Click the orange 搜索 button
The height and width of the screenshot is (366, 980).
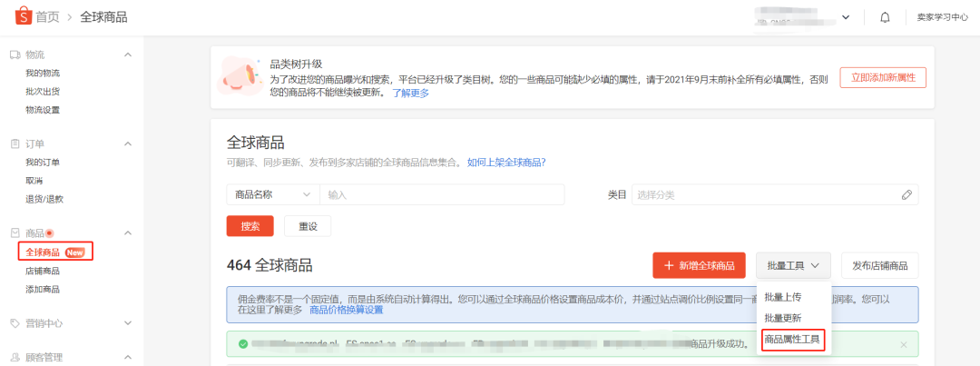(x=250, y=226)
